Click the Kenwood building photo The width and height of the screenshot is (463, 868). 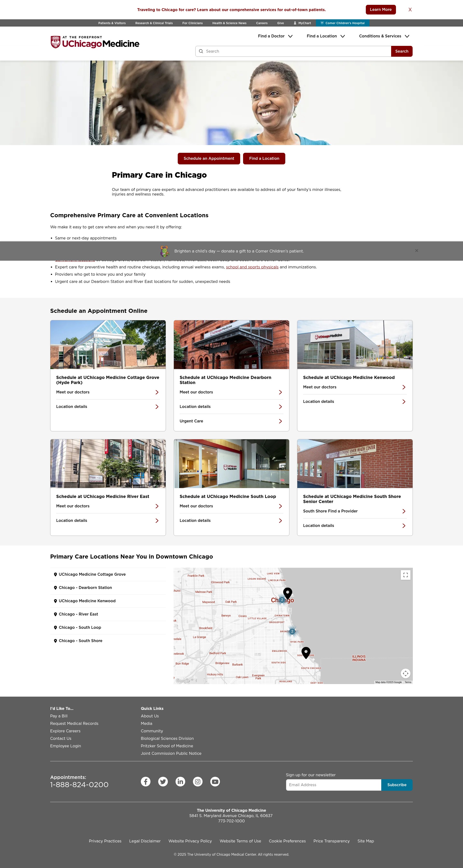pyautogui.click(x=354, y=344)
